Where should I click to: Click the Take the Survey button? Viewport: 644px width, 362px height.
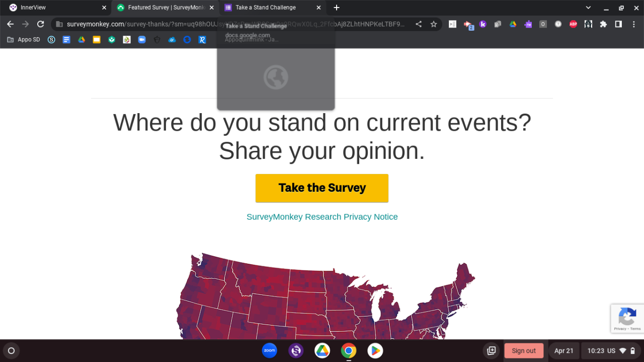pos(322,188)
